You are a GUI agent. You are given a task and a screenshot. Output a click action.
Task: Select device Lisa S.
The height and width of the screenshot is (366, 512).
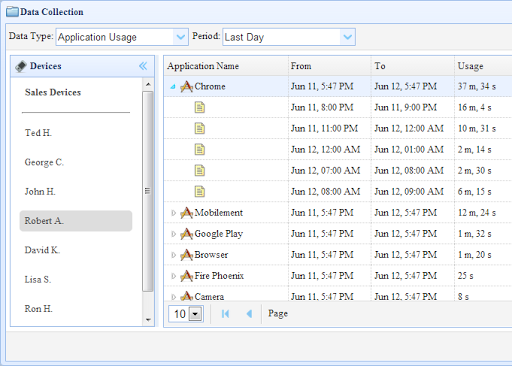click(x=38, y=279)
